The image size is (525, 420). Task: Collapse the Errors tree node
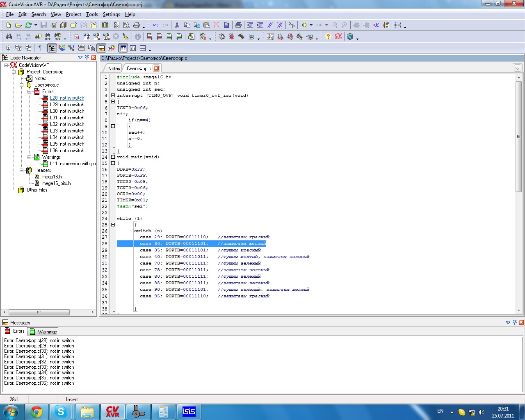[x=30, y=91]
